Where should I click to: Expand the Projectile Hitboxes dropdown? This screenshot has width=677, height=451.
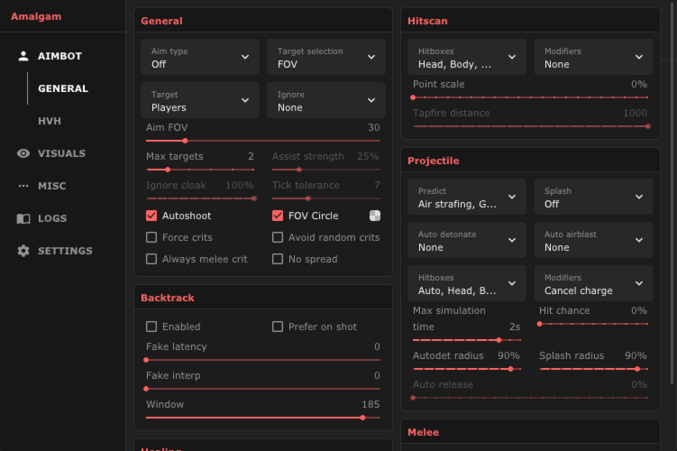[x=467, y=283]
